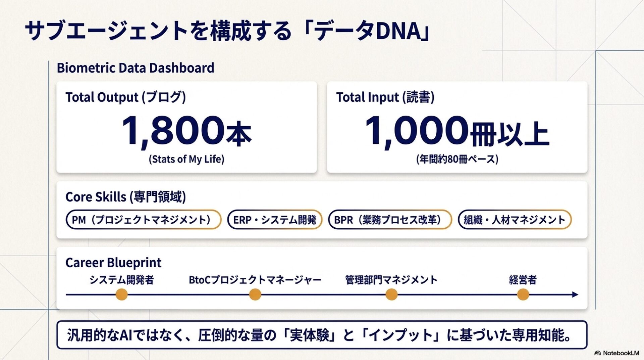Click the timeline arrowhead at the end
Image resolution: width=644 pixels, height=360 pixels.
(x=575, y=295)
